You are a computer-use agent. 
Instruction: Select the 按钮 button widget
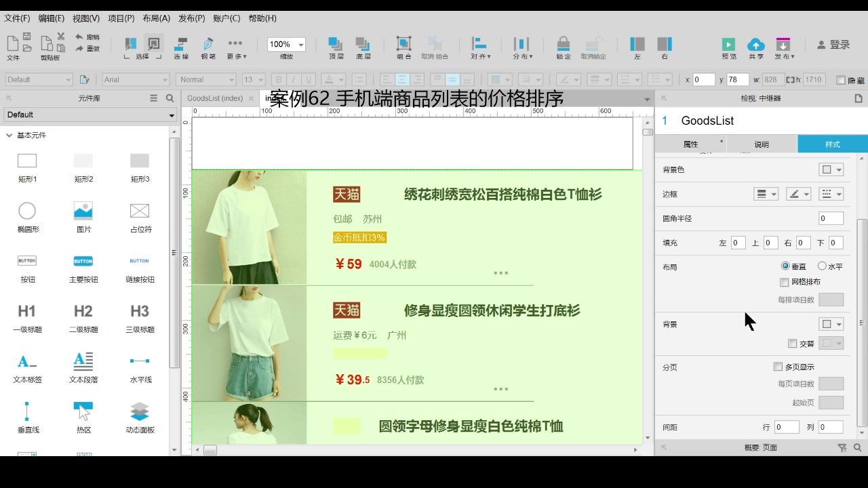click(27, 268)
